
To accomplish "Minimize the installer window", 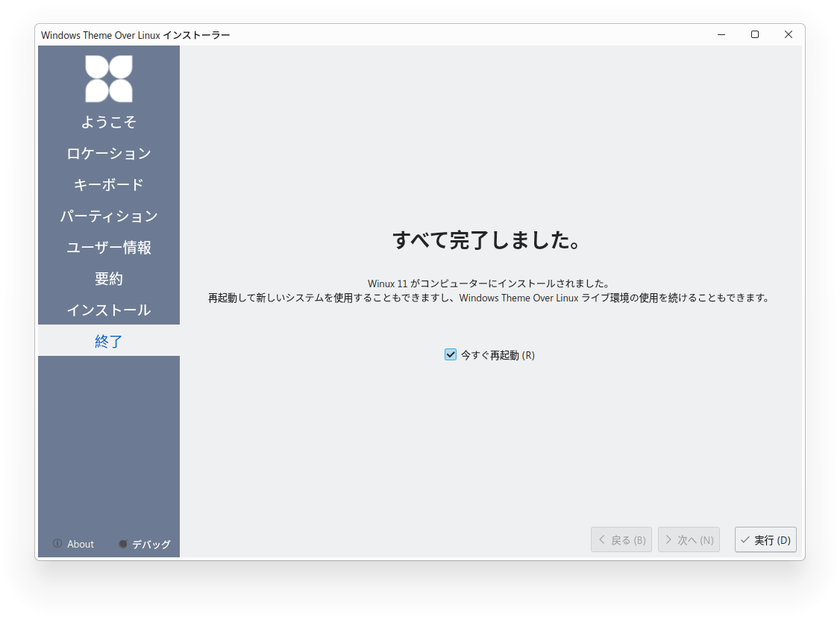I will click(721, 35).
